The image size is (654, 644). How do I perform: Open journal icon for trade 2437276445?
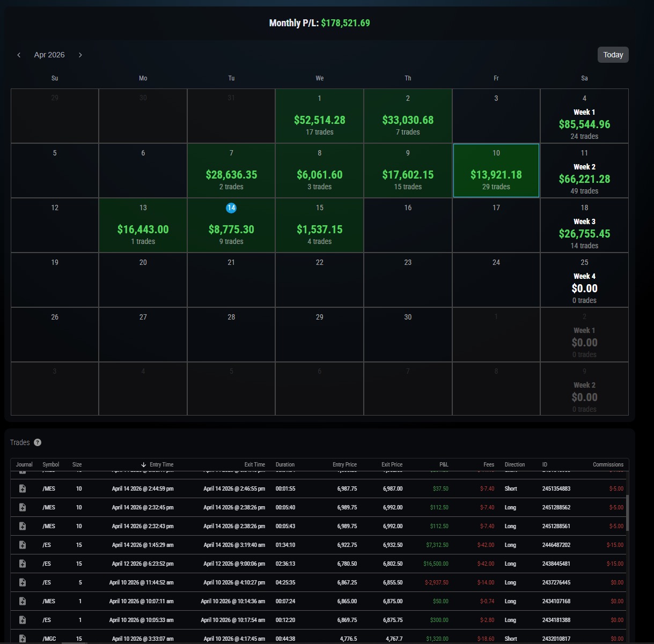pos(23,582)
